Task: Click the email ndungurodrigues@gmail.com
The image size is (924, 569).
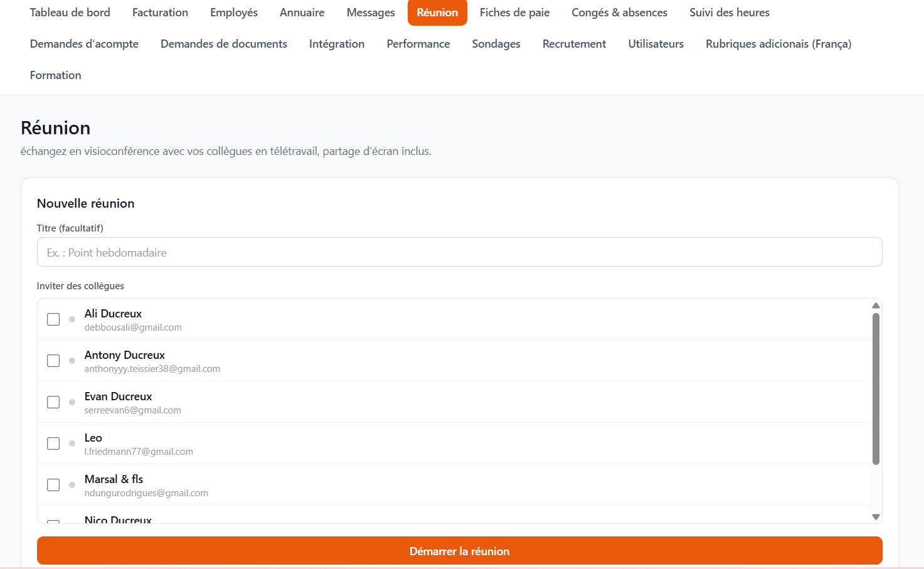Action: point(146,493)
